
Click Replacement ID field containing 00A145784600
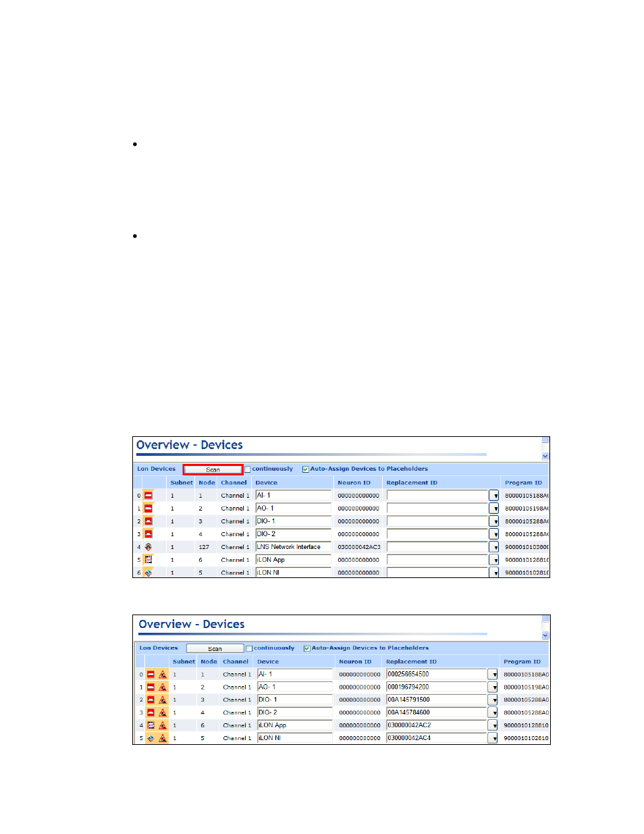[437, 712]
